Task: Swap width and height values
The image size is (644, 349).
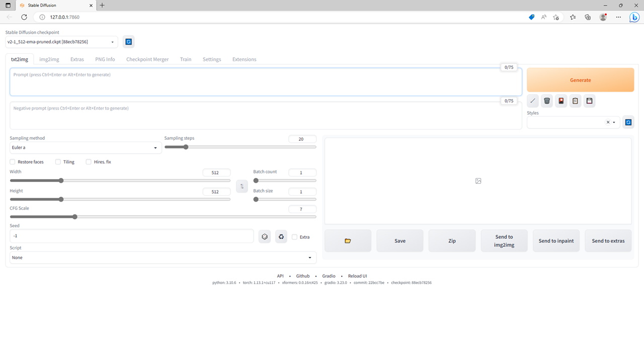Action: coord(242,187)
